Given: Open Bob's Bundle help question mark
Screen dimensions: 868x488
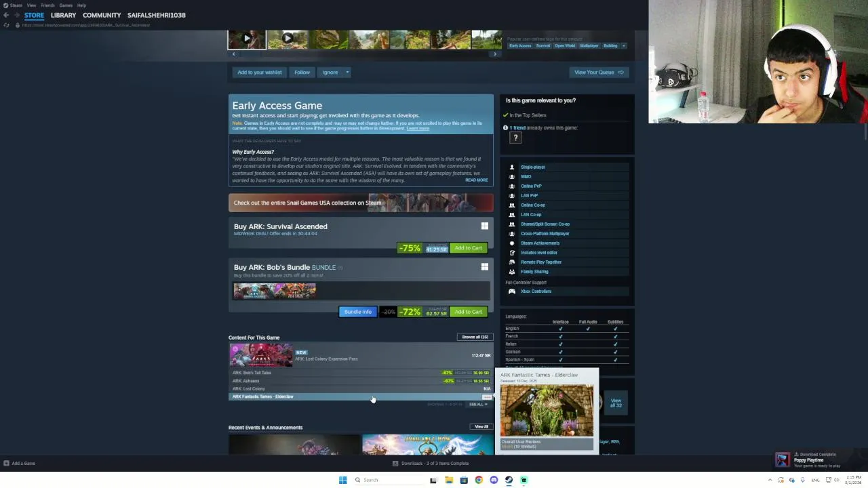Looking at the screenshot, I should pyautogui.click(x=340, y=268).
